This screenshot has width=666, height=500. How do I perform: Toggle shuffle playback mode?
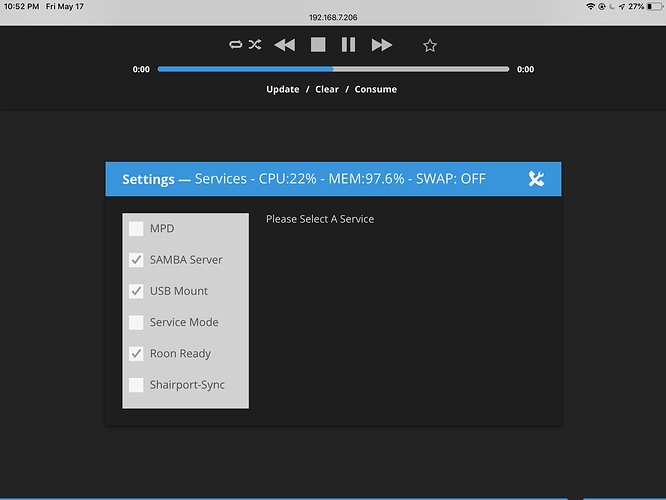pos(255,45)
